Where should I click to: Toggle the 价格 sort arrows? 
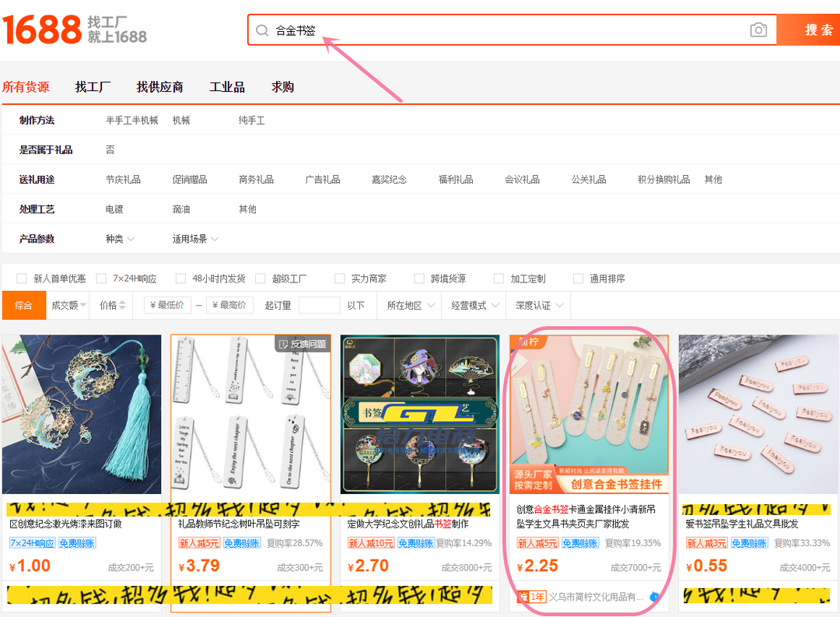[x=122, y=306]
